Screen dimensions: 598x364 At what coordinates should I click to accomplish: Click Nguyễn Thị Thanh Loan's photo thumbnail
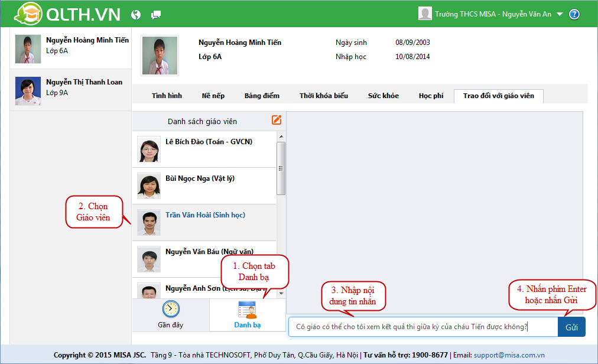[x=28, y=91]
